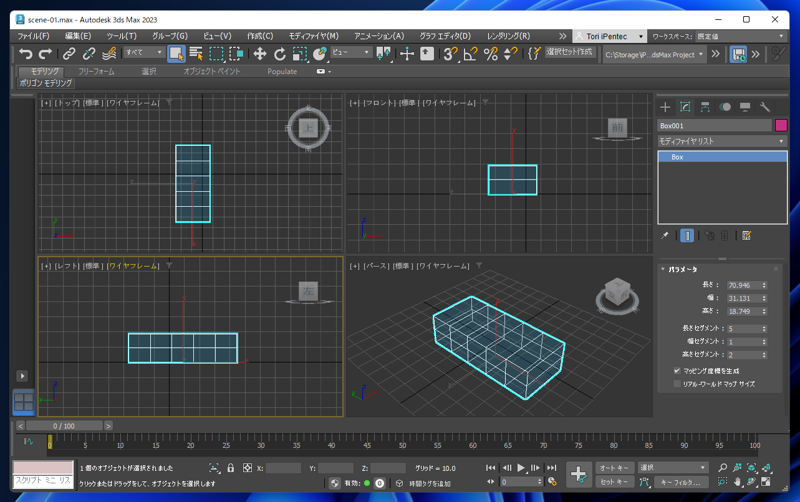This screenshot has height=502, width=800.
Task: Switch to the フリーフォーム ribbon tab
Action: click(x=96, y=72)
